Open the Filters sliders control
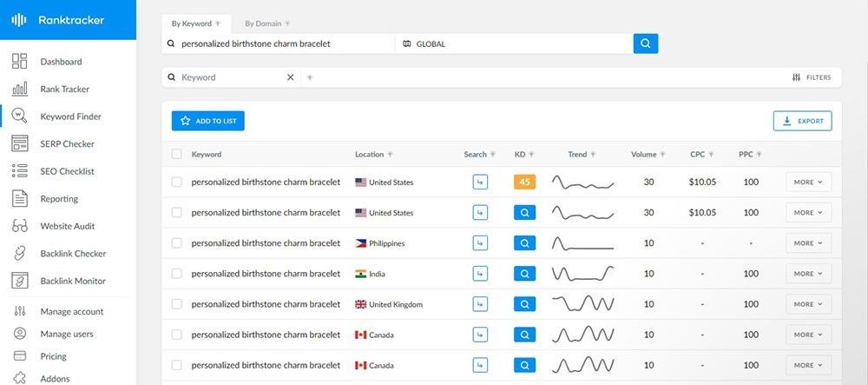The height and width of the screenshot is (385, 868). [812, 77]
